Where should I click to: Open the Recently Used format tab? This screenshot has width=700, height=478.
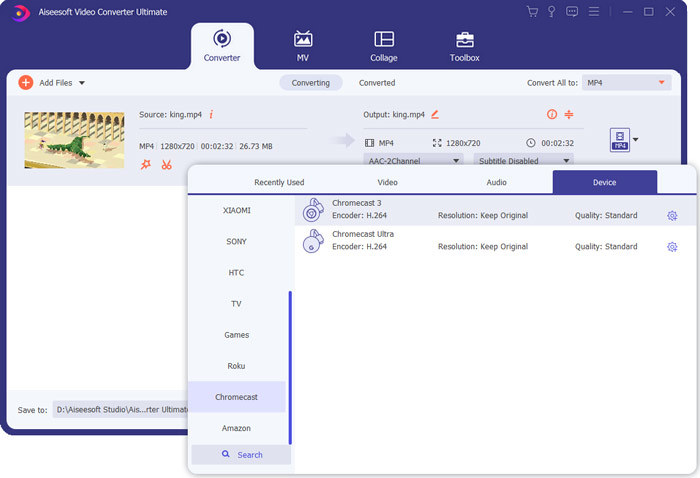pos(279,182)
